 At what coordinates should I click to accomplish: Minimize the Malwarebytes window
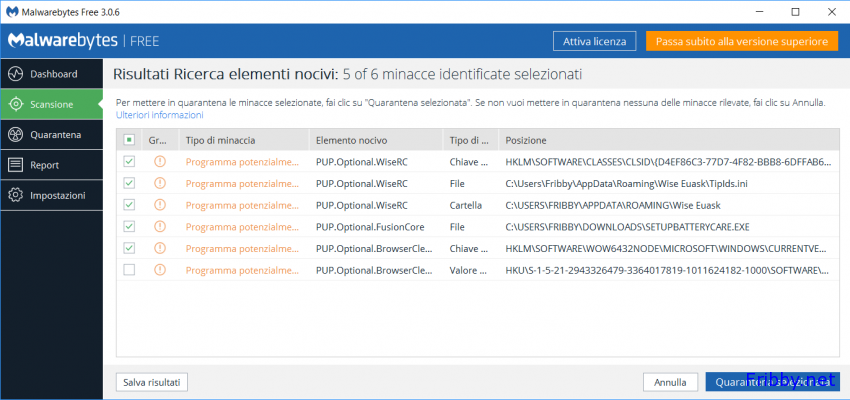coord(758,11)
